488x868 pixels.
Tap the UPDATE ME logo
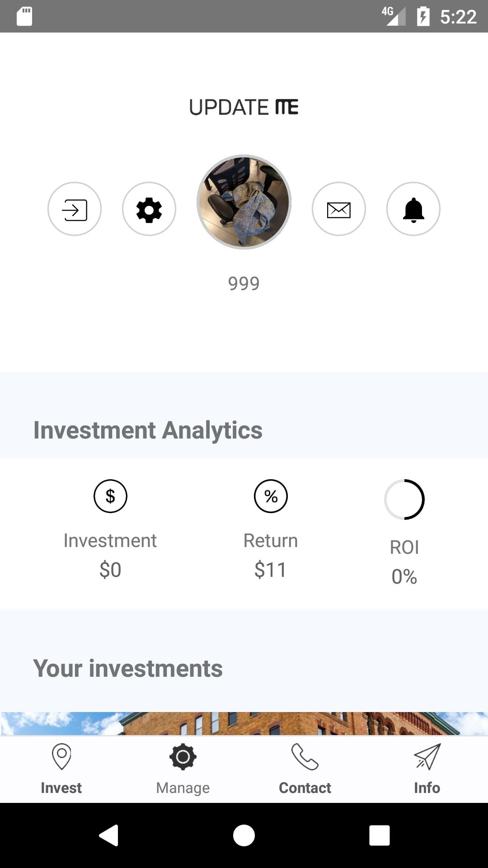244,107
